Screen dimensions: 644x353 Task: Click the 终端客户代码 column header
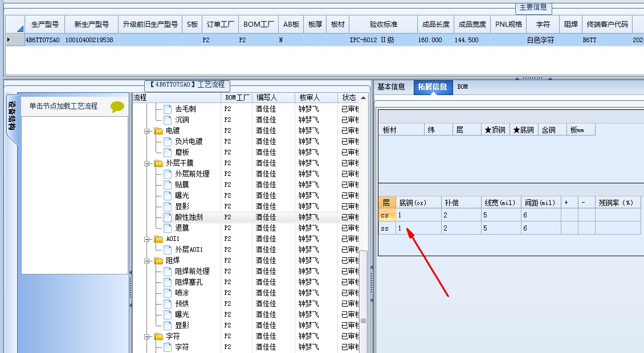[607, 24]
